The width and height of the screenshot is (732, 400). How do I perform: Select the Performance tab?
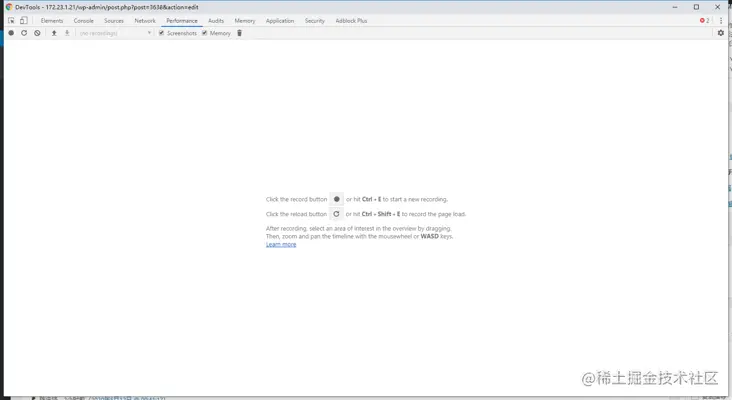(182, 21)
